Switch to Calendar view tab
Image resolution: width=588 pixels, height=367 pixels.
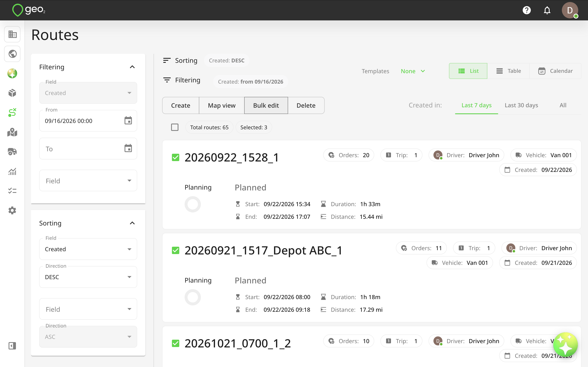(556, 71)
